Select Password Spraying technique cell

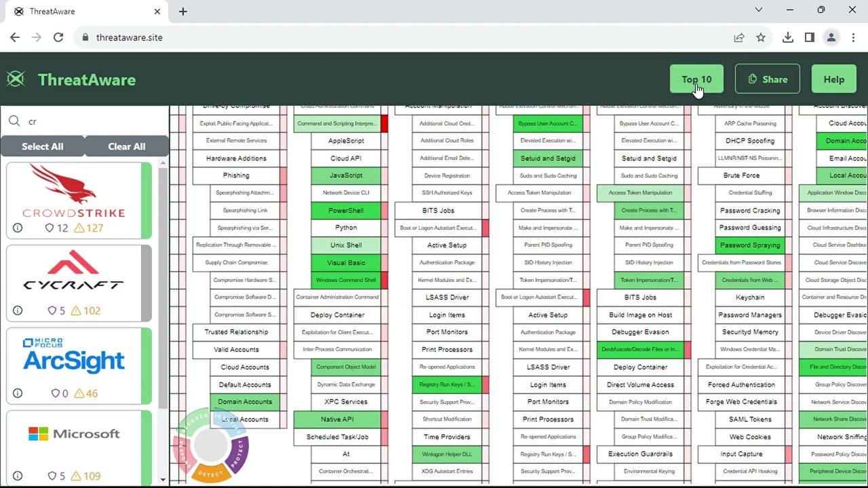pos(750,245)
